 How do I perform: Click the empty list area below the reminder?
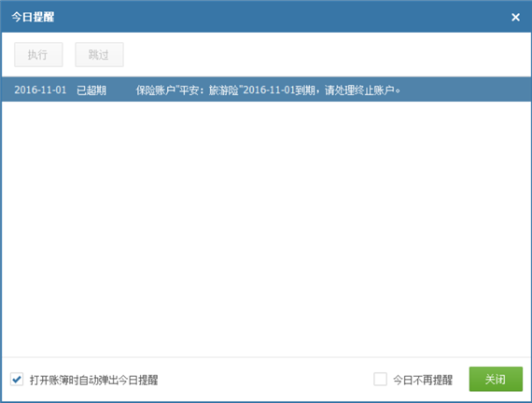click(266, 229)
